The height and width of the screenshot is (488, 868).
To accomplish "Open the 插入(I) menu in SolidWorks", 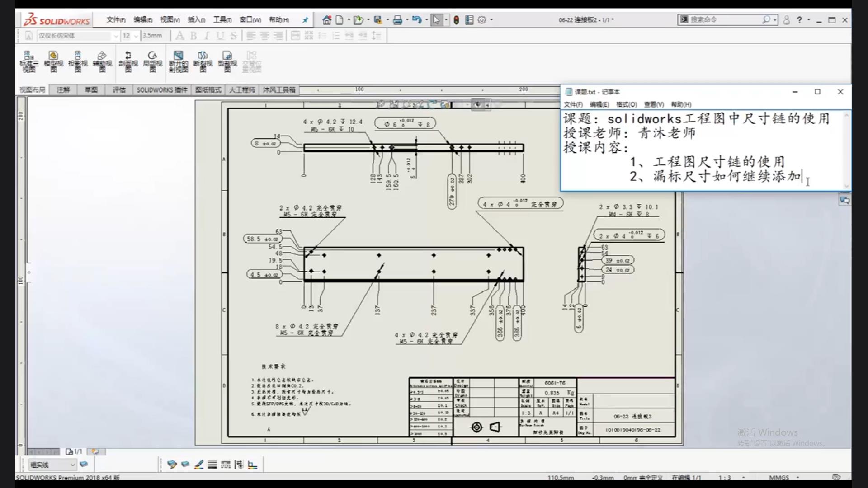I will click(x=197, y=20).
